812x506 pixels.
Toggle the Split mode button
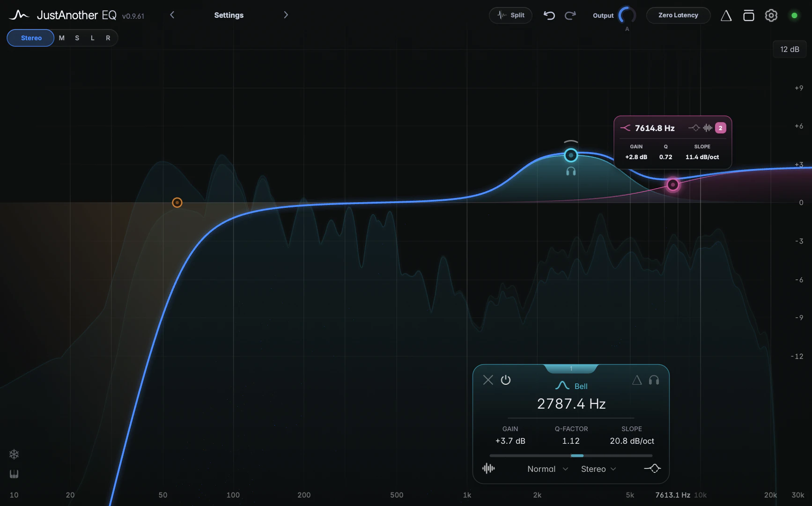pos(510,15)
